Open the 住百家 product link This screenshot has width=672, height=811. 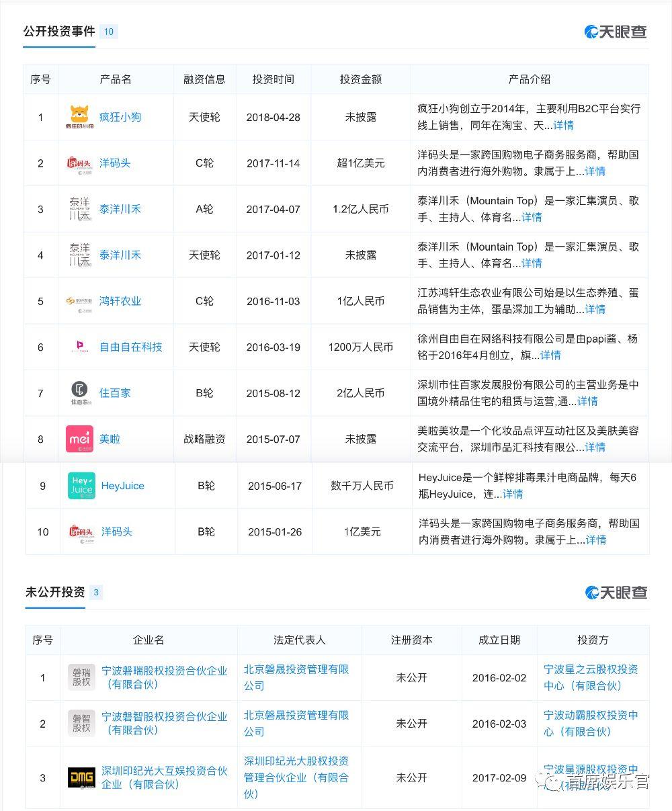[x=115, y=393]
